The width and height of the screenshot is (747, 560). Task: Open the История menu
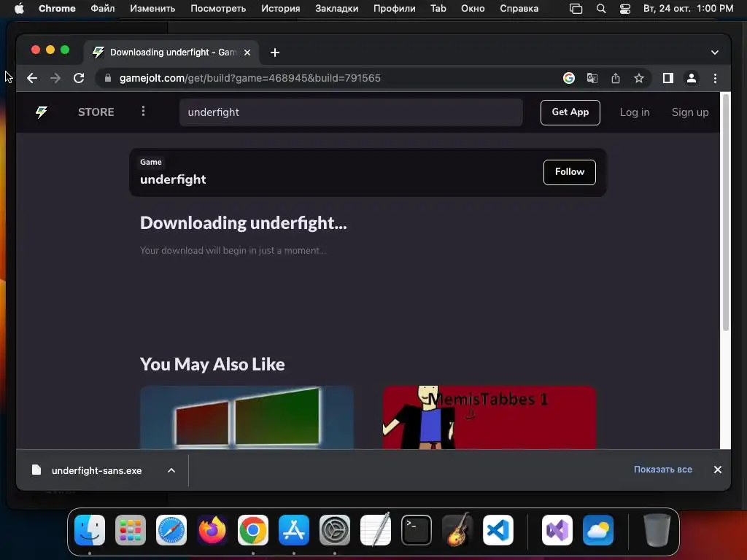(281, 9)
